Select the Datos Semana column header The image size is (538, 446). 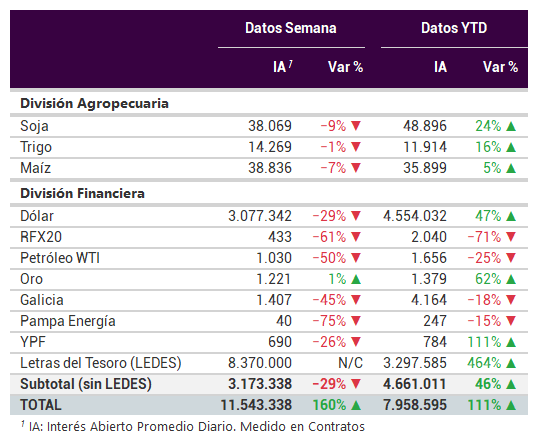[291, 28]
